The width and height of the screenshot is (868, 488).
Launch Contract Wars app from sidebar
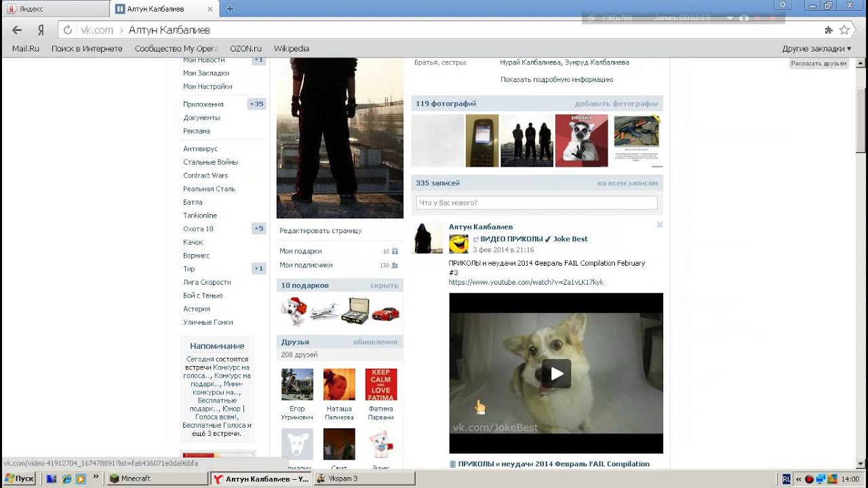205,176
